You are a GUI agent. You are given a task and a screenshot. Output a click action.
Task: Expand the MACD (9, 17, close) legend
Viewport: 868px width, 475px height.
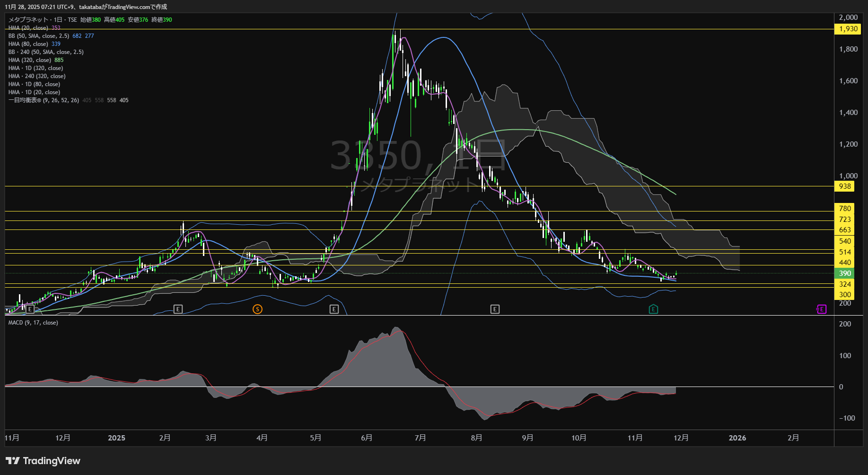click(x=33, y=323)
